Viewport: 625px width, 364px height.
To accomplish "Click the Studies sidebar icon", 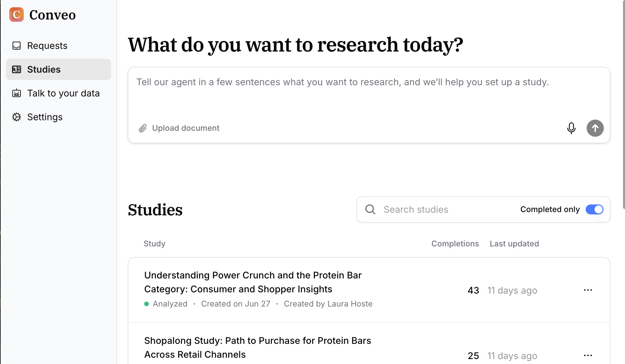I will [17, 69].
